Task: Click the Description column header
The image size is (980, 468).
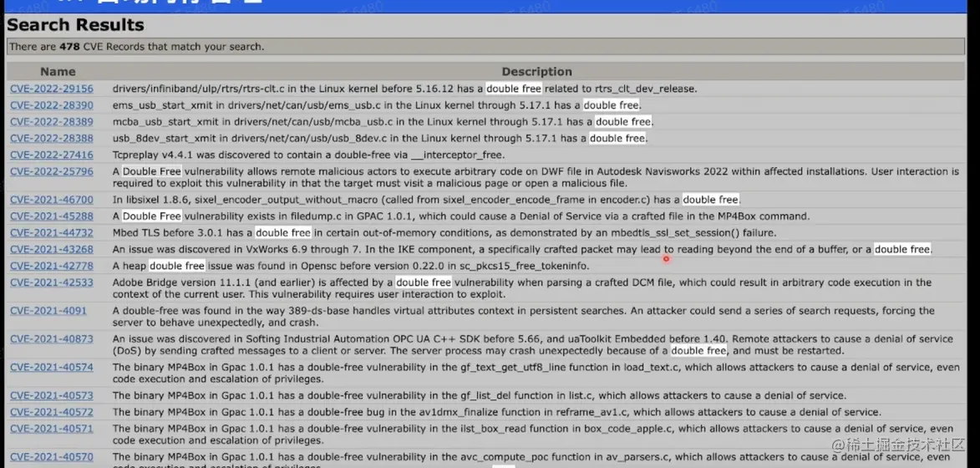Action: click(536, 71)
